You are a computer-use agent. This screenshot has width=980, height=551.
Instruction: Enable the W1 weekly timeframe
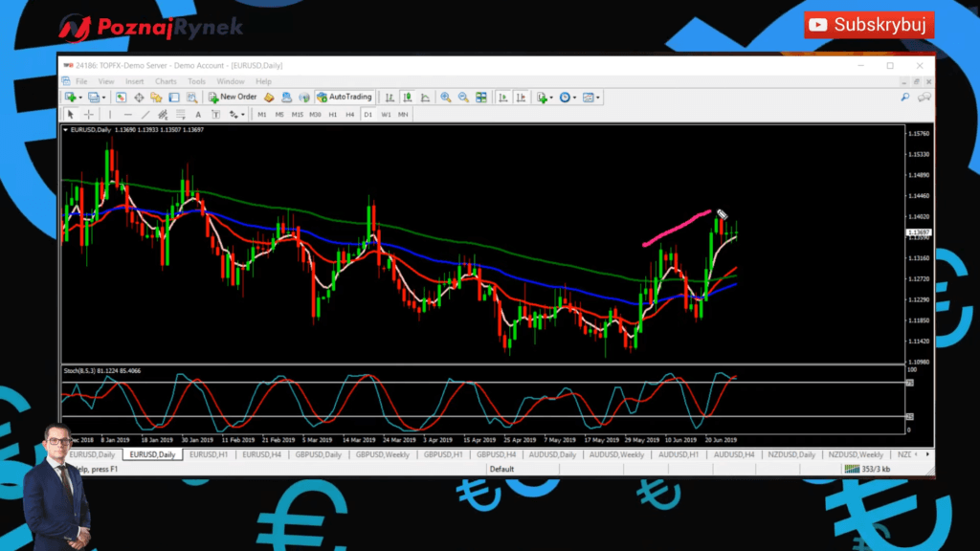pos(386,115)
